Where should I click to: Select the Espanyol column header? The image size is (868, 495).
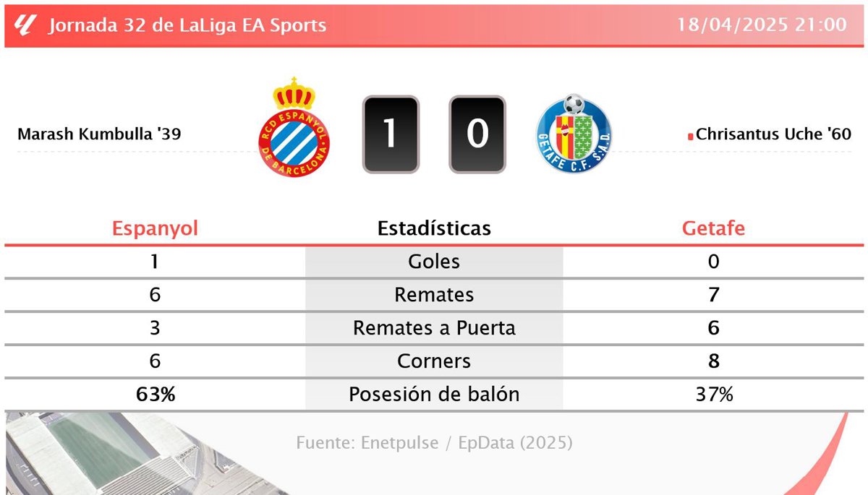155,229
